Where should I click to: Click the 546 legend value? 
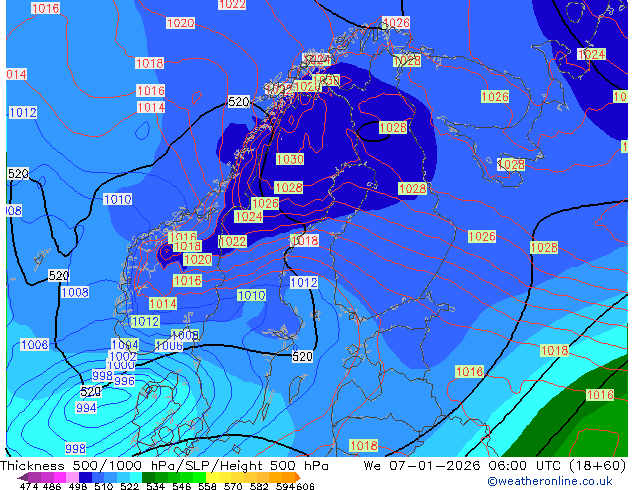(181, 486)
